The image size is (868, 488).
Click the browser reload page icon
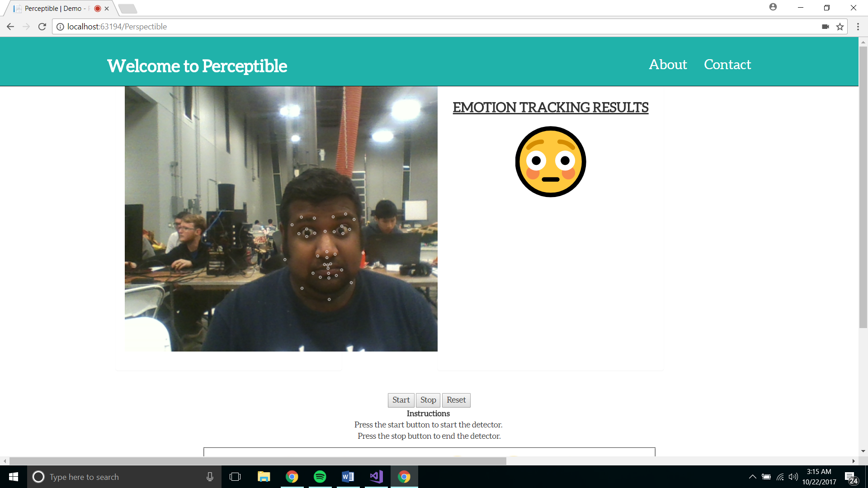(x=42, y=27)
